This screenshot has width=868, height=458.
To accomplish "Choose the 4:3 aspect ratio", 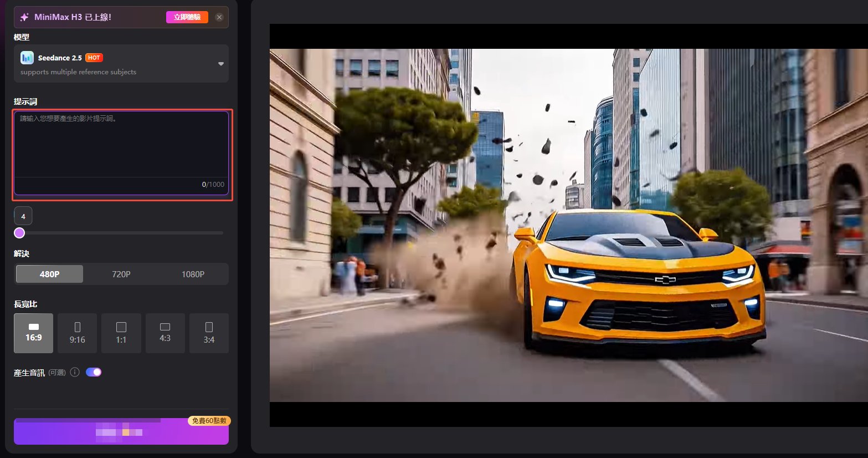I will [x=165, y=333].
